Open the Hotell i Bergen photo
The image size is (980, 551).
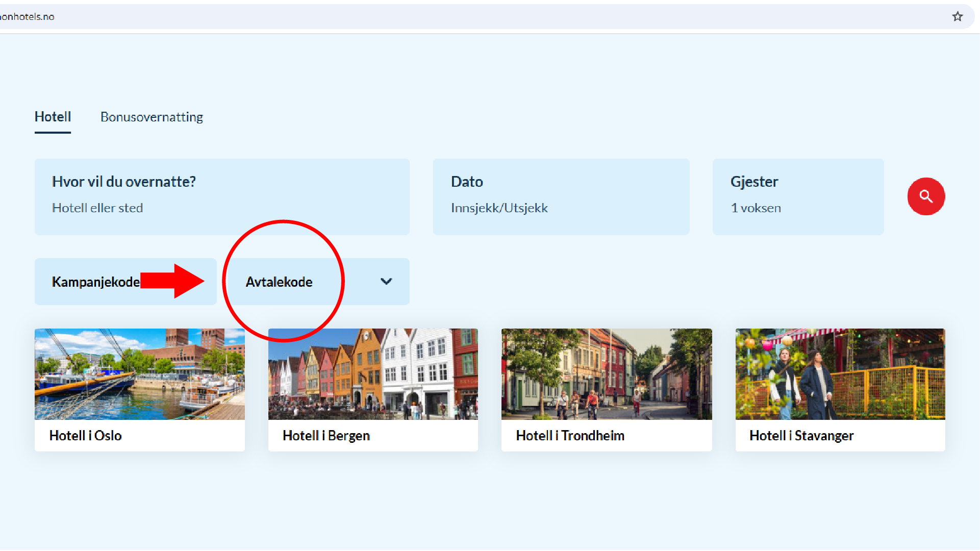pos(373,374)
